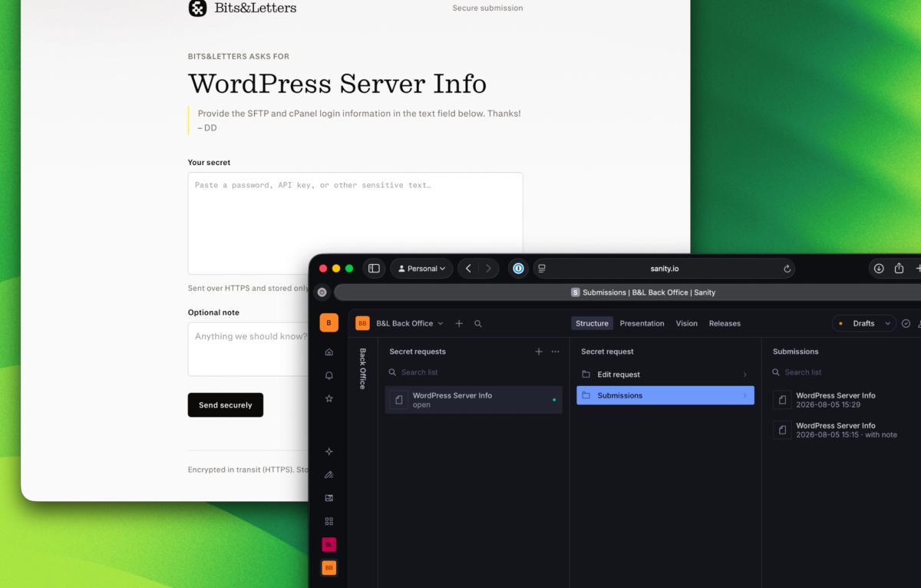Click the Secret requests Search list field
Screen dimensions: 921x588
point(474,372)
